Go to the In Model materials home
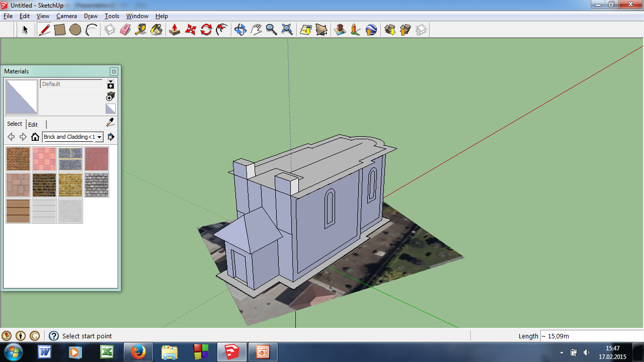Screen dimensions: 644x362 [35, 137]
